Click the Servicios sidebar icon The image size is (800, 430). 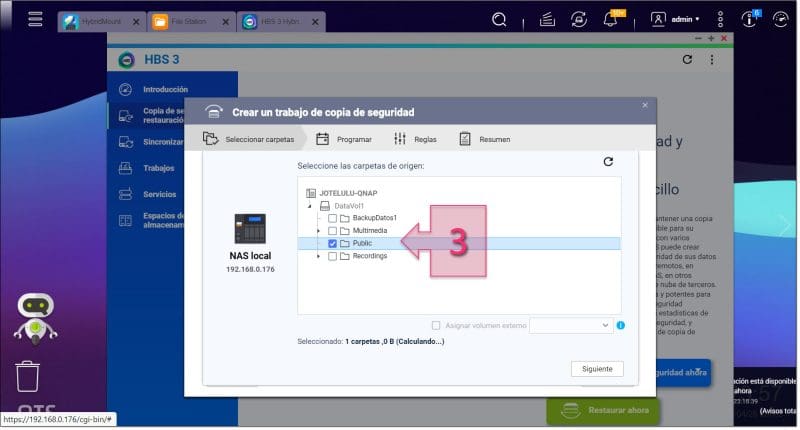125,194
